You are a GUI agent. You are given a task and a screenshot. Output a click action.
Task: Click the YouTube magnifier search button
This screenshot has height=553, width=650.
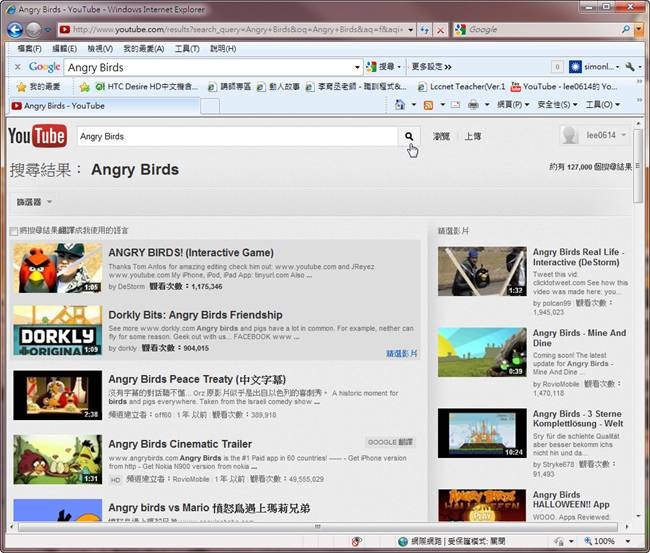point(409,136)
